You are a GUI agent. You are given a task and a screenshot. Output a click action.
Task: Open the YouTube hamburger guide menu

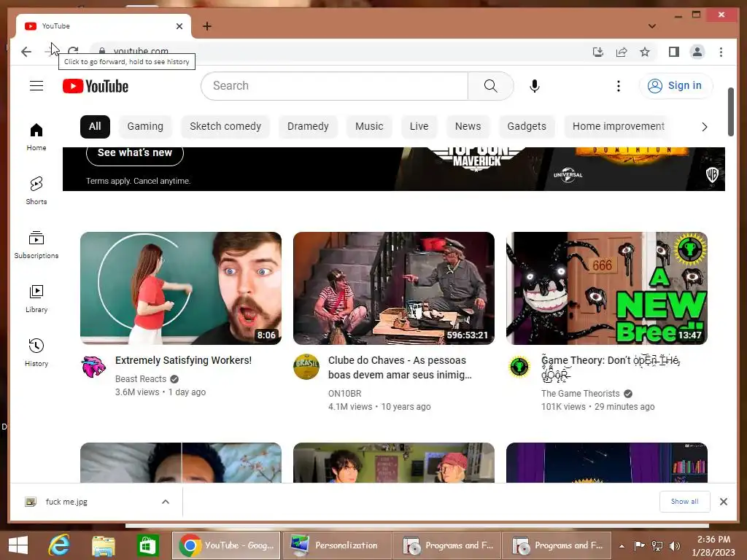click(x=36, y=86)
